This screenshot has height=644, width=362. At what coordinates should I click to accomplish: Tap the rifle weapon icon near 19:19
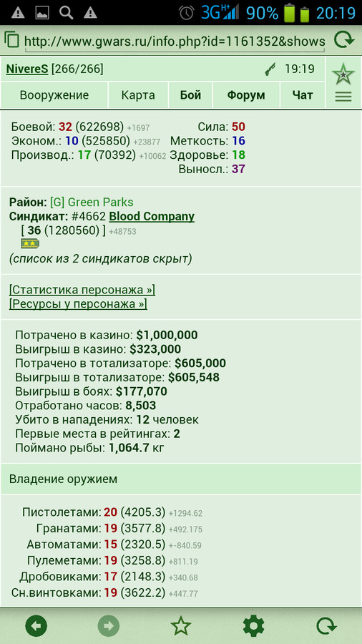point(270,69)
